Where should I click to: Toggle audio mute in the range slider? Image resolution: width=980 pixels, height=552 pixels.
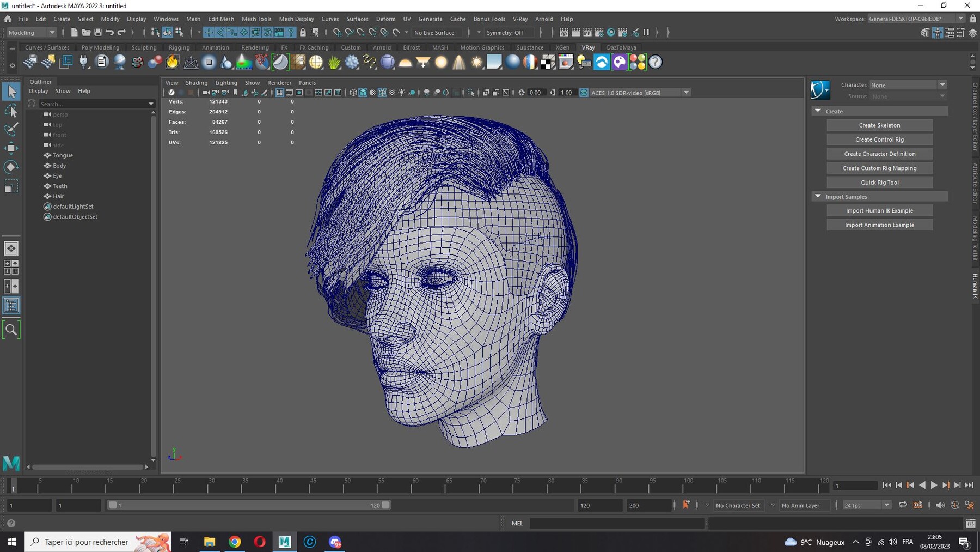pos(940,505)
